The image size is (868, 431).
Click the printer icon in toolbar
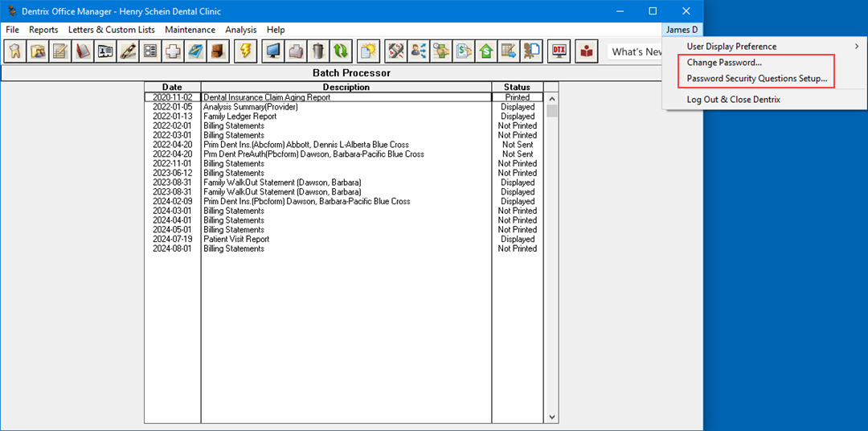click(296, 51)
